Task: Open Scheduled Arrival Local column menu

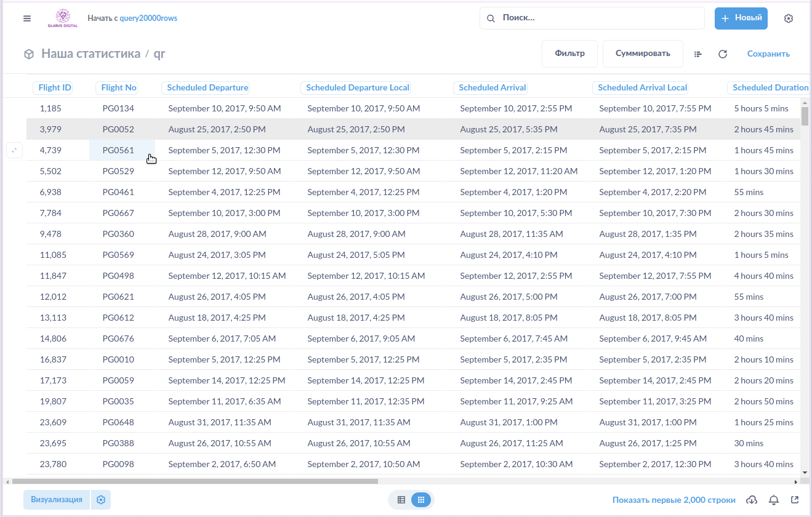Action: [642, 87]
